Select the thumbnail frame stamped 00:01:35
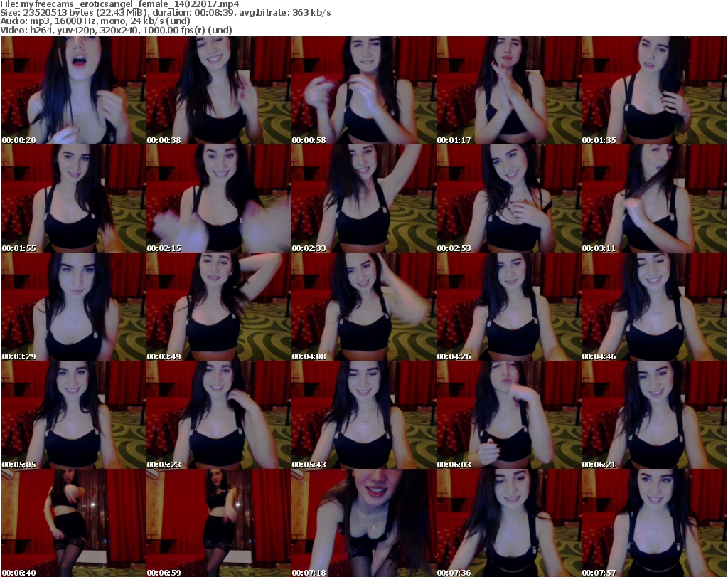728x577 pixels. 654,90
